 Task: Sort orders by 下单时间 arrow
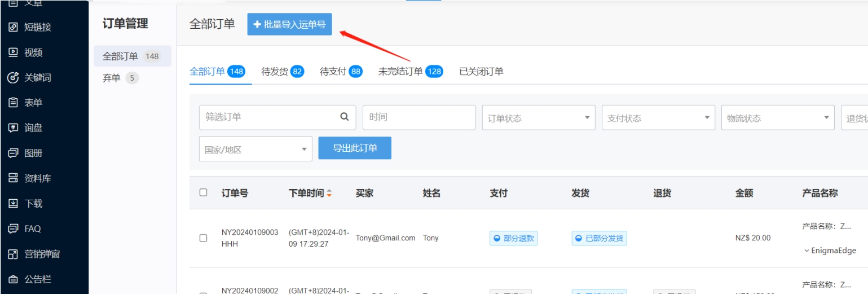(x=329, y=194)
